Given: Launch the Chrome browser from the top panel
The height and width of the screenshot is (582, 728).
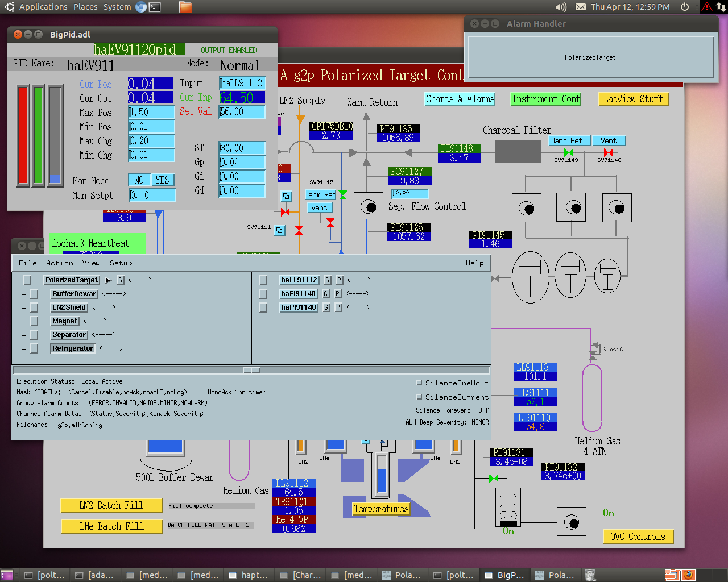Looking at the screenshot, I should [141, 7].
